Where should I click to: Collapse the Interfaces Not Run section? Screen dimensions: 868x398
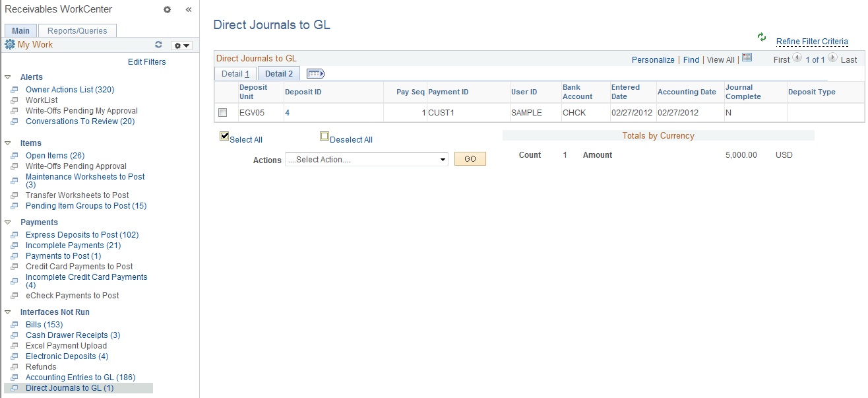tap(7, 312)
